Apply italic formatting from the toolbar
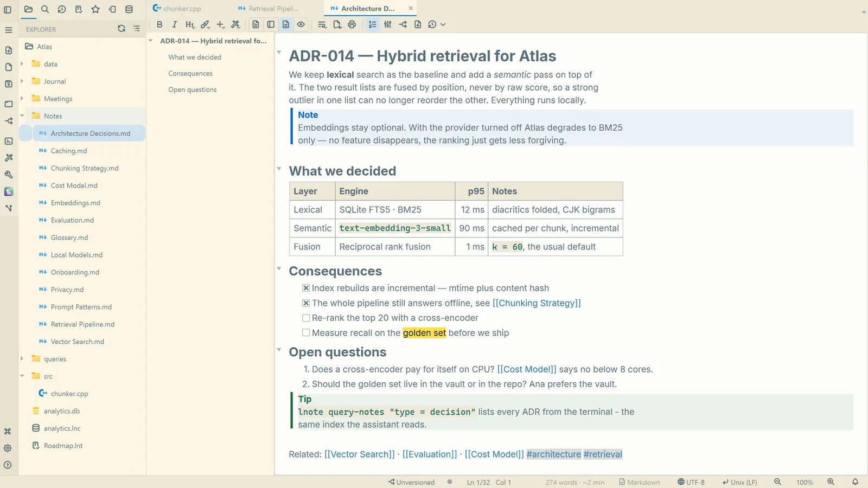Screen dimensions: 868x488 [174, 24]
